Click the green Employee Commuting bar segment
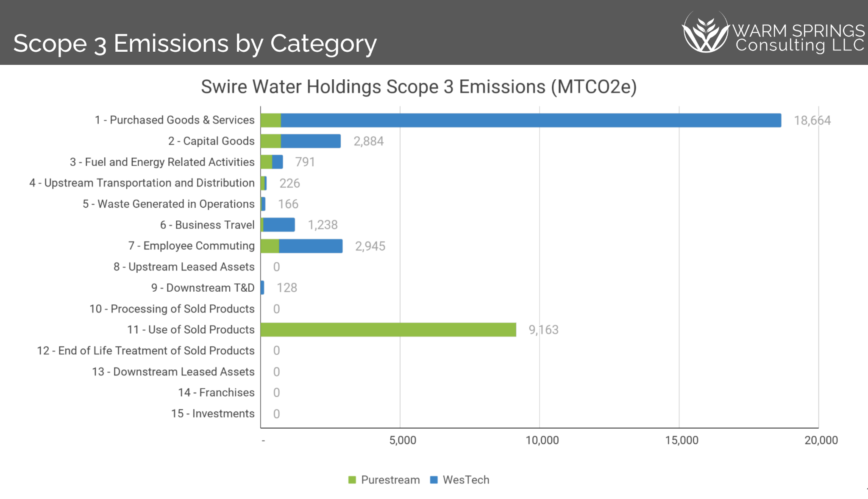The height and width of the screenshot is (499, 868). click(x=270, y=246)
